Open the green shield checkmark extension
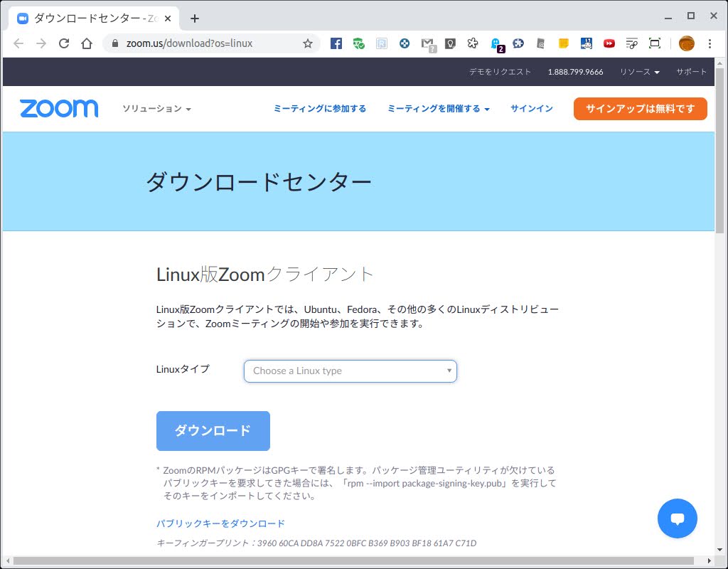Screen dimensions: 728x569 coord(358,43)
